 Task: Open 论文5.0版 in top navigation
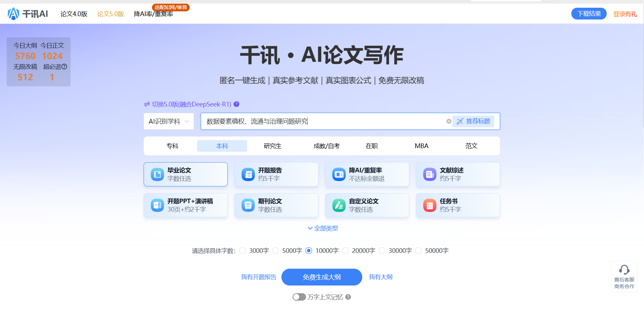pyautogui.click(x=110, y=14)
